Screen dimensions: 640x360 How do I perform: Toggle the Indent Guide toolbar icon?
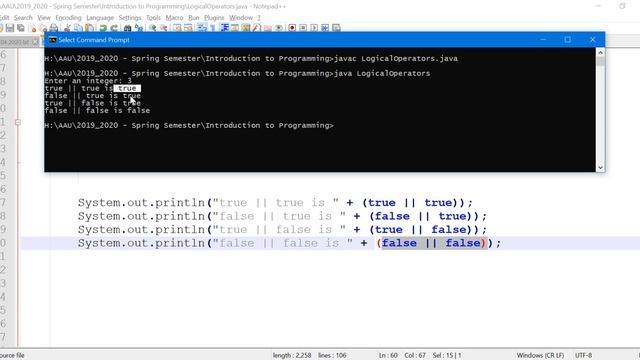pyautogui.click(x=224, y=28)
